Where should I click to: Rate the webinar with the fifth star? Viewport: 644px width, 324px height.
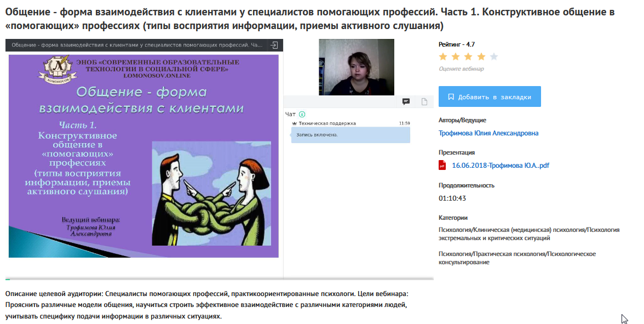pos(494,56)
